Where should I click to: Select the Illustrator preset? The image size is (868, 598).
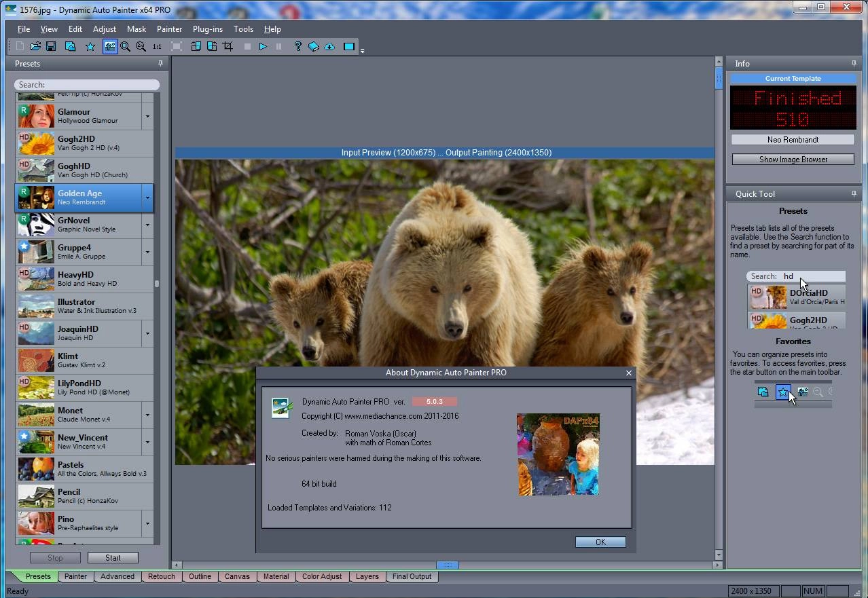(85, 306)
